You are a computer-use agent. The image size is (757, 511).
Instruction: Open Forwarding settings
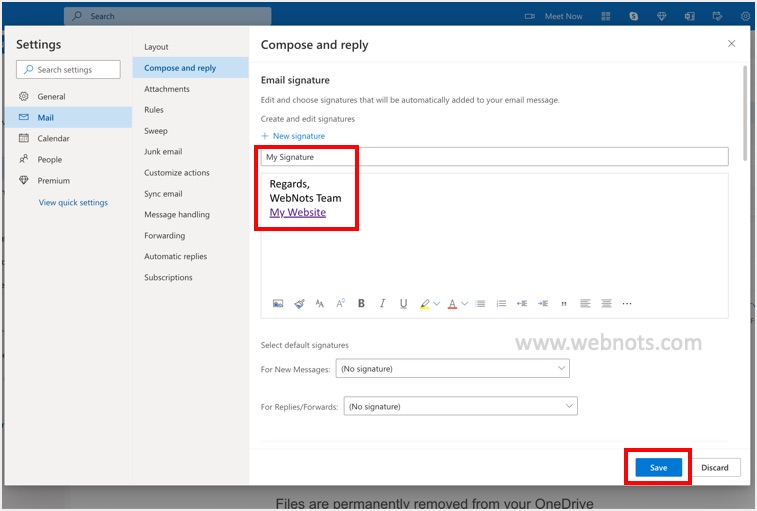point(191,235)
